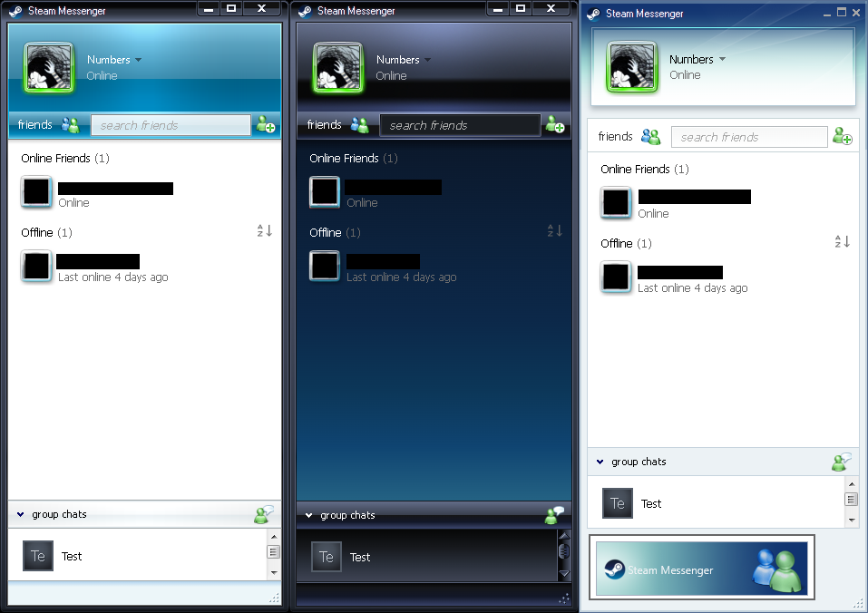Click the "Last online 4 days ago" text in the left window
The width and height of the screenshot is (868, 613).
coord(113,277)
